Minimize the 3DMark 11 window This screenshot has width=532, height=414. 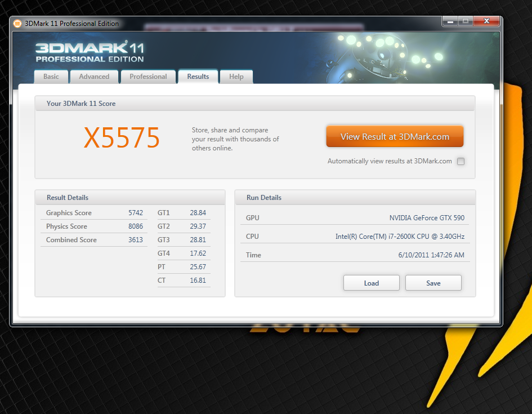(450, 21)
